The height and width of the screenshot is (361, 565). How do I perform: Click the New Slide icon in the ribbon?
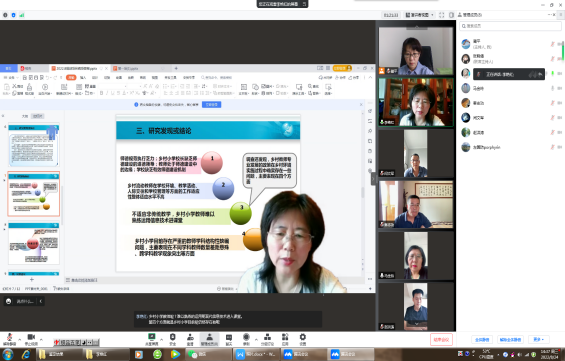pyautogui.click(x=64, y=89)
